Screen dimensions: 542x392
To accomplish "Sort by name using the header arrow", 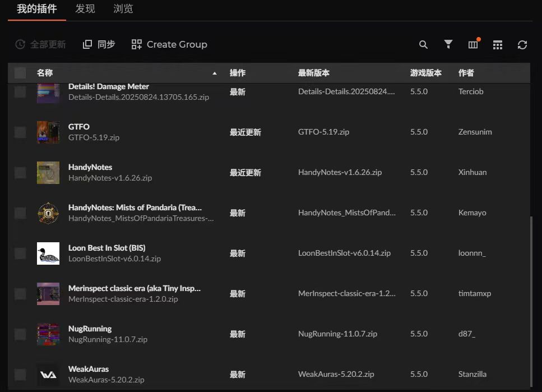I will tap(215, 73).
